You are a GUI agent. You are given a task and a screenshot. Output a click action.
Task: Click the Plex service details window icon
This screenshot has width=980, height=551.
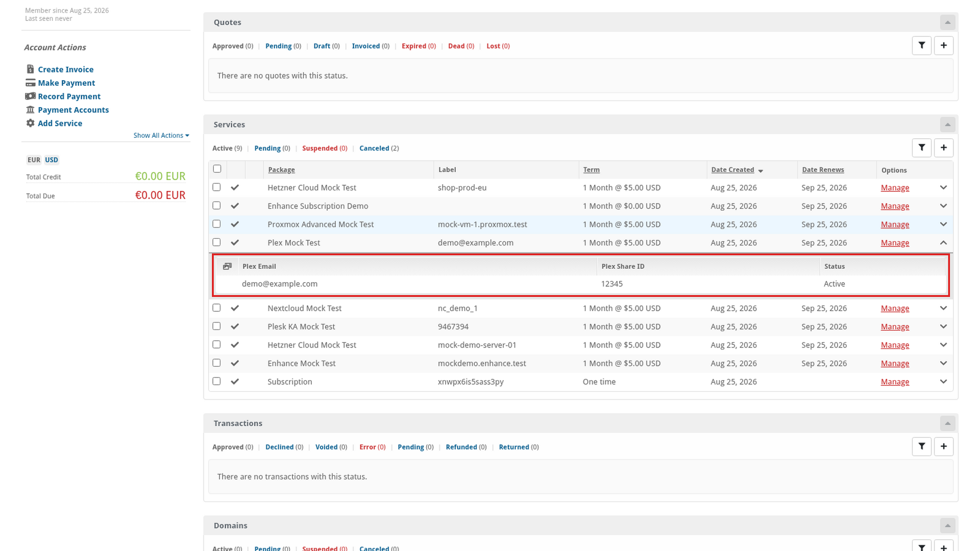(x=227, y=266)
